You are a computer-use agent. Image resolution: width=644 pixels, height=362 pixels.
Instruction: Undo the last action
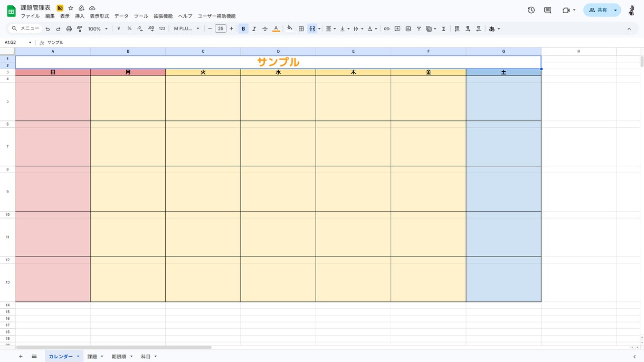click(48, 29)
